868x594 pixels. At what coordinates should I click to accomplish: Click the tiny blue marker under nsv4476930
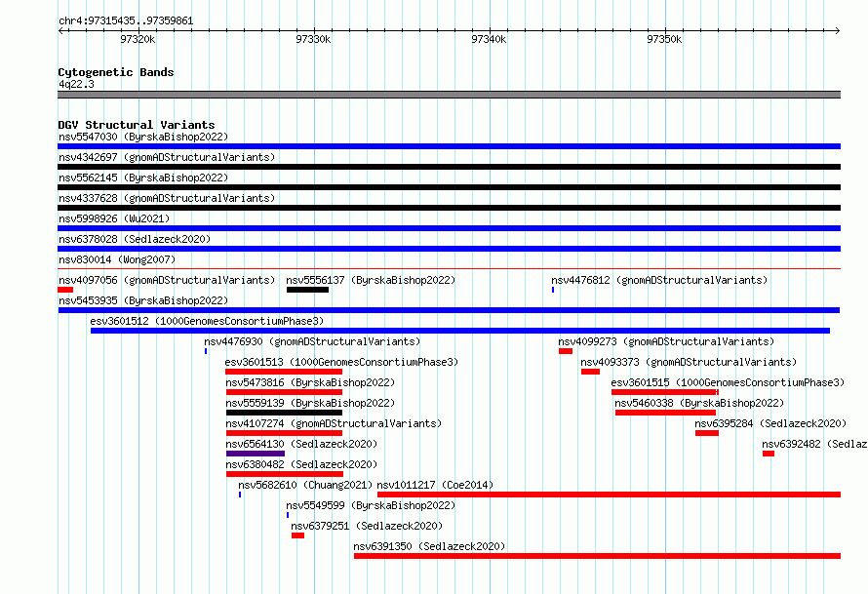(206, 351)
